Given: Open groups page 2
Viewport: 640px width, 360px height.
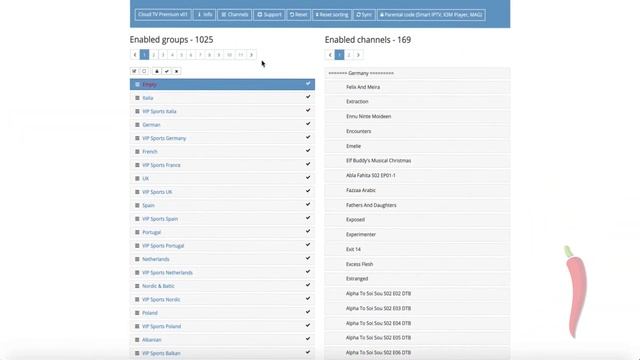Looking at the screenshot, I should point(153,55).
